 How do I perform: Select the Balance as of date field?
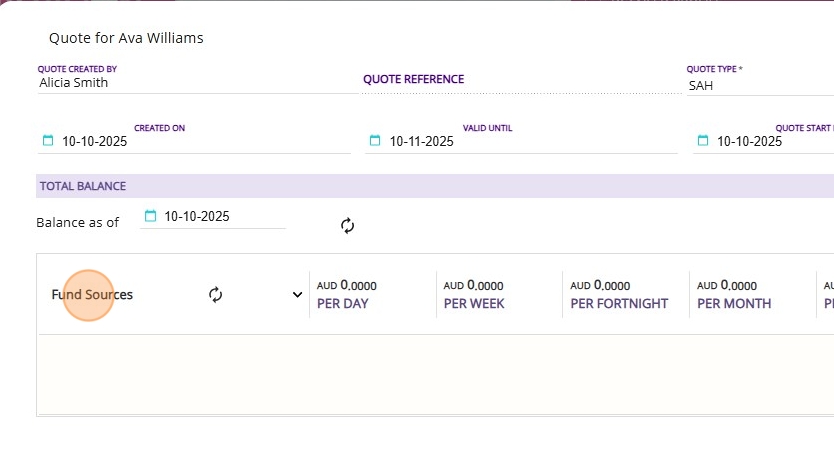coord(198,216)
